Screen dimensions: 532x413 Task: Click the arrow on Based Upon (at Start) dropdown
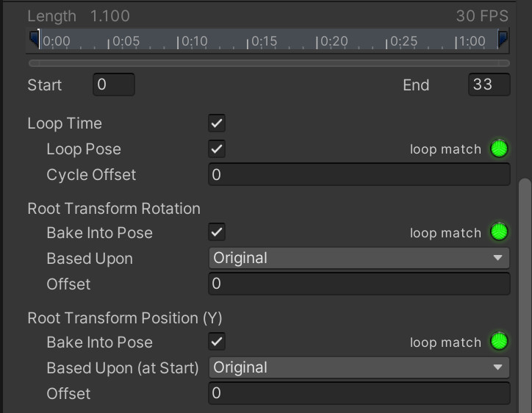point(497,367)
